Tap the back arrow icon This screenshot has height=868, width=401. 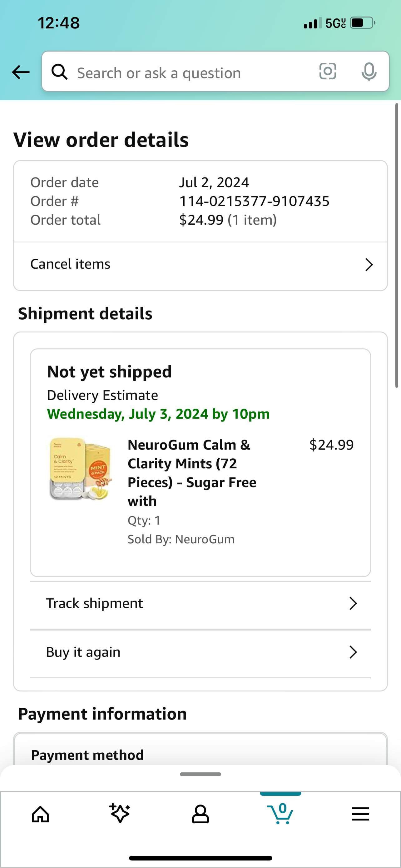click(x=21, y=72)
